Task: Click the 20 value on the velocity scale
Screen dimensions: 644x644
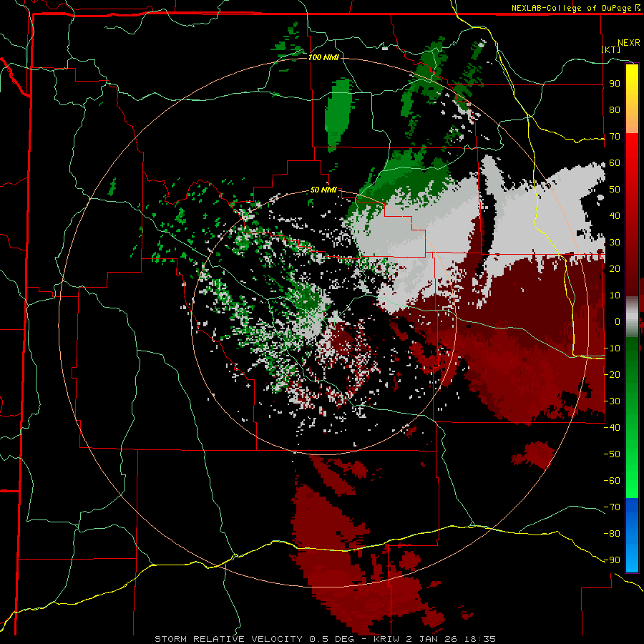Action: tap(615, 269)
